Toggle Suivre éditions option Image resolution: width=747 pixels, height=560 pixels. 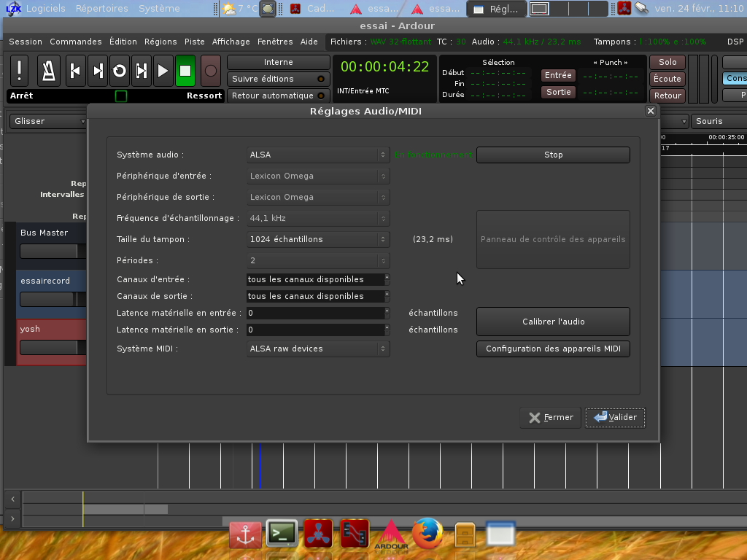279,79
